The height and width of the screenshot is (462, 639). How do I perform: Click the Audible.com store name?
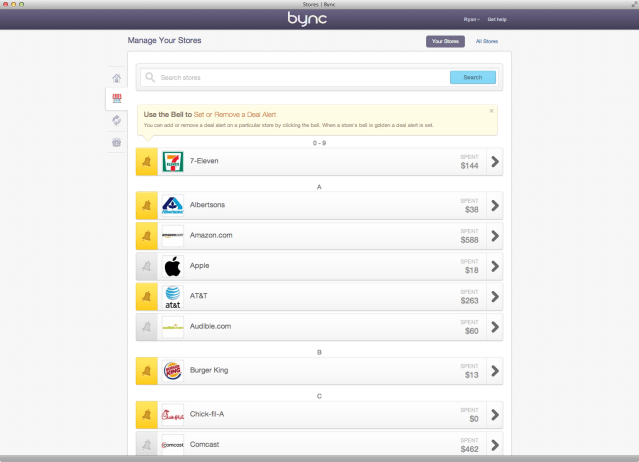[210, 326]
